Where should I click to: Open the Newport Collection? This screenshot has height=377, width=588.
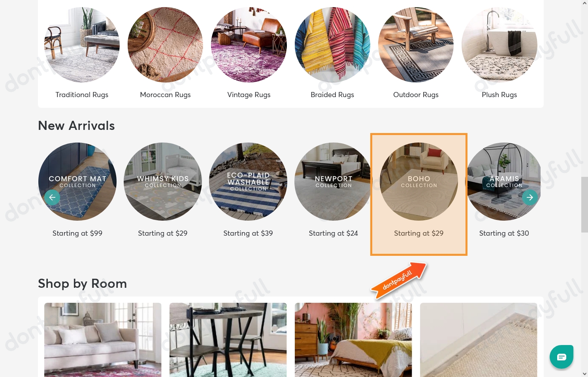[334, 182]
